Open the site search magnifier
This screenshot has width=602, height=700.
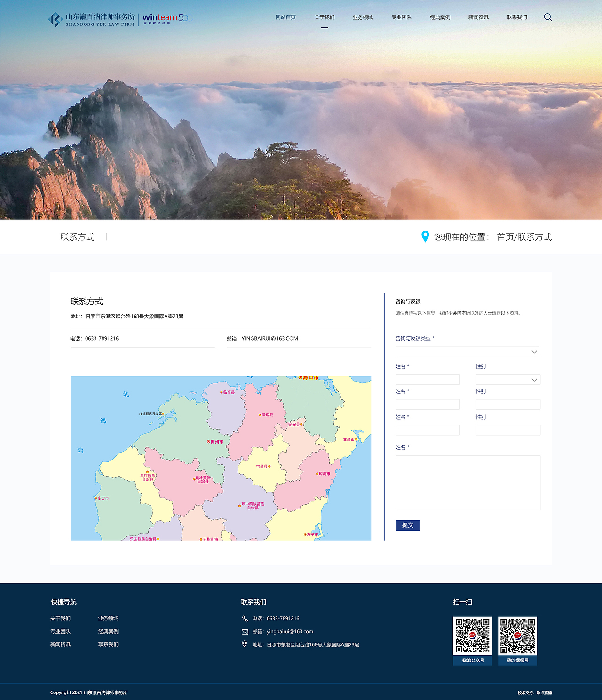(x=548, y=17)
